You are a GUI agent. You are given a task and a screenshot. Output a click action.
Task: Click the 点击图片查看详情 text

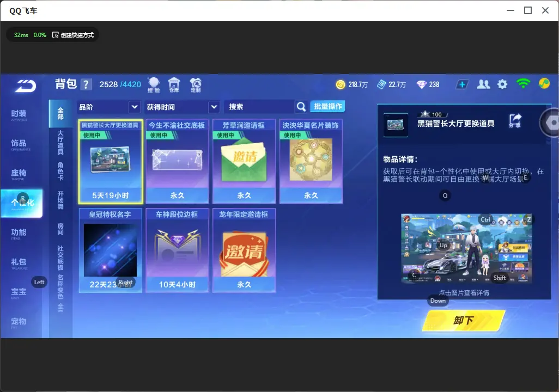[x=464, y=292]
